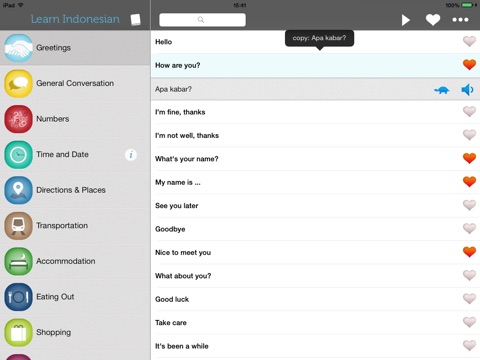The height and width of the screenshot is (360, 480).
Task: Unfavorite the Nice to meet you phrase
Action: [x=469, y=252]
